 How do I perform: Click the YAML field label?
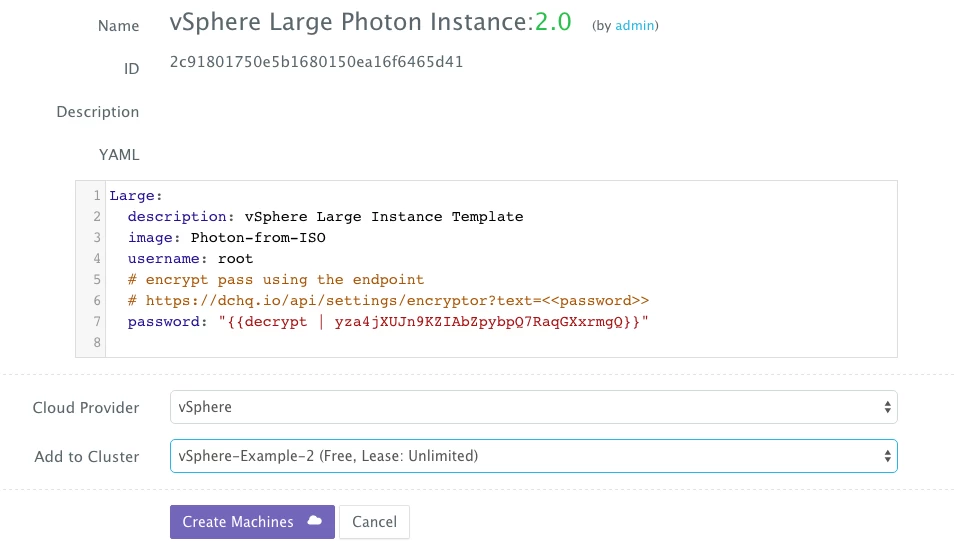tap(119, 155)
